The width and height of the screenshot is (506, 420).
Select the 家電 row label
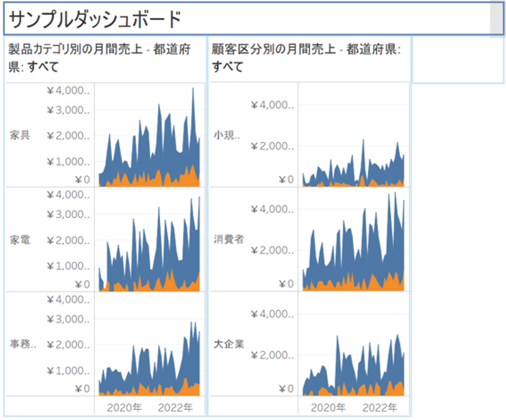click(20, 240)
